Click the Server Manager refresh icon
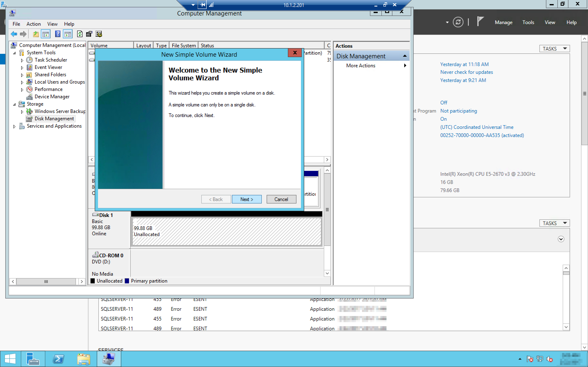 point(458,22)
